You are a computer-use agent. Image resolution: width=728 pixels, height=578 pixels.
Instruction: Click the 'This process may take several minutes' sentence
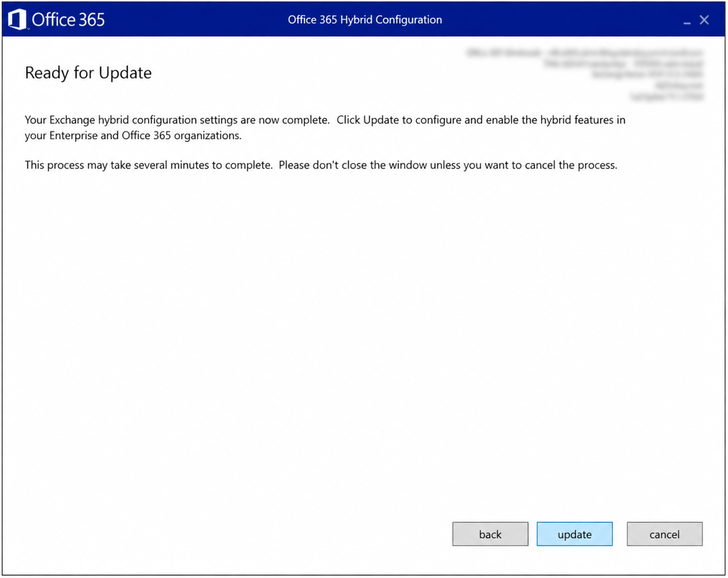point(321,165)
